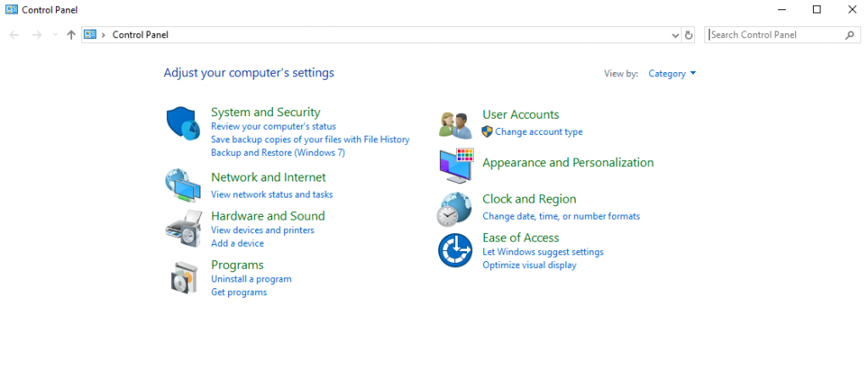Open the Network and Internet globe icon
Viewport: 868px width, 379px height.
coord(183,187)
